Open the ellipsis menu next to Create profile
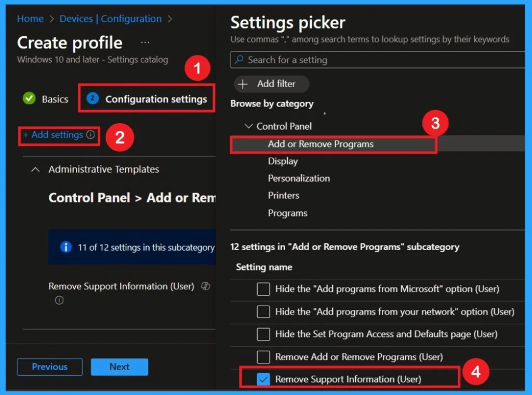 click(144, 42)
